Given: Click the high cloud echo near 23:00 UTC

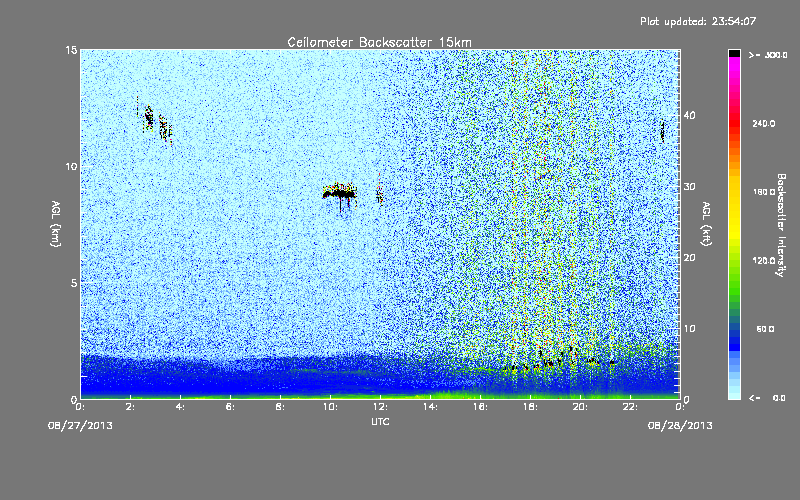Looking at the screenshot, I should point(662,132).
